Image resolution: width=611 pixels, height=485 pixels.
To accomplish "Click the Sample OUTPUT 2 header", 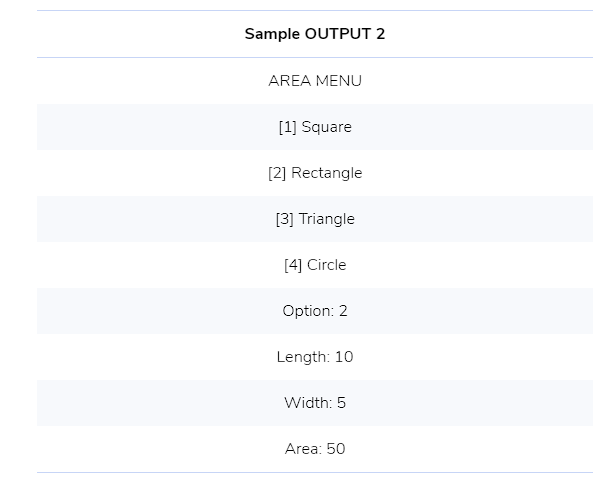I will coord(315,34).
